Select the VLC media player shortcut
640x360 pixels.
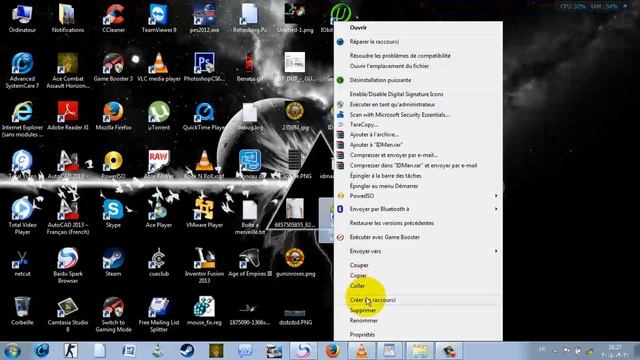[159, 67]
